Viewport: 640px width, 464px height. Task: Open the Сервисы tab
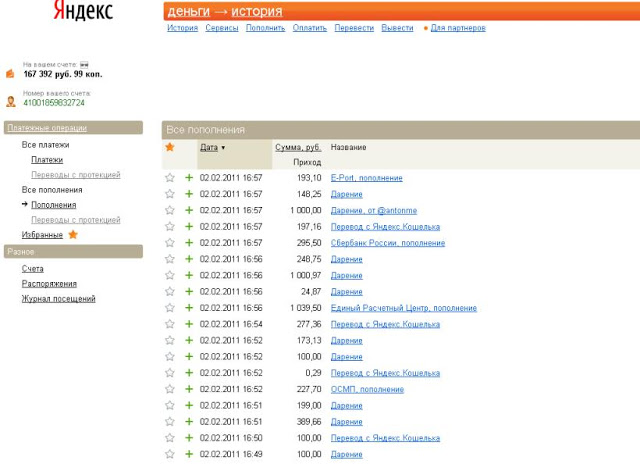pyautogui.click(x=222, y=28)
